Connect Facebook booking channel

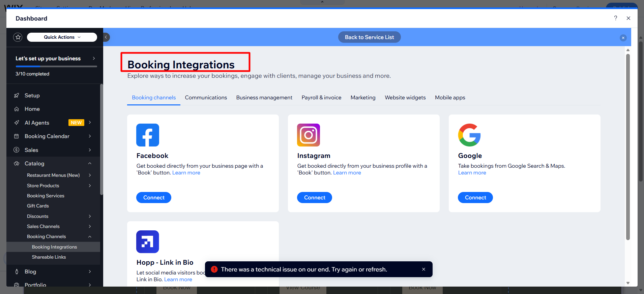coord(154,198)
